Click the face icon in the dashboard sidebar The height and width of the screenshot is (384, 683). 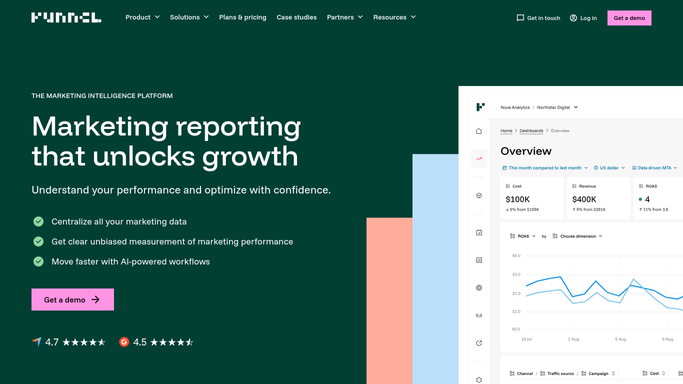[479, 195]
